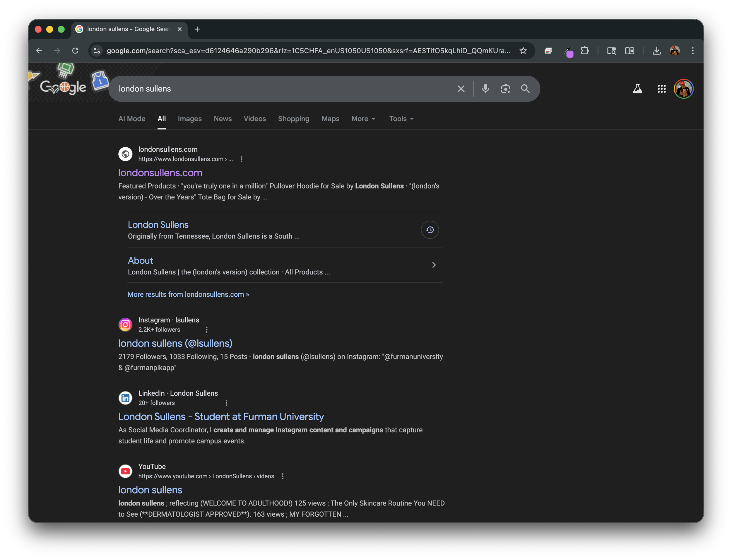Bookmark this page with star icon
Viewport: 732px width, 560px height.
pos(523,51)
